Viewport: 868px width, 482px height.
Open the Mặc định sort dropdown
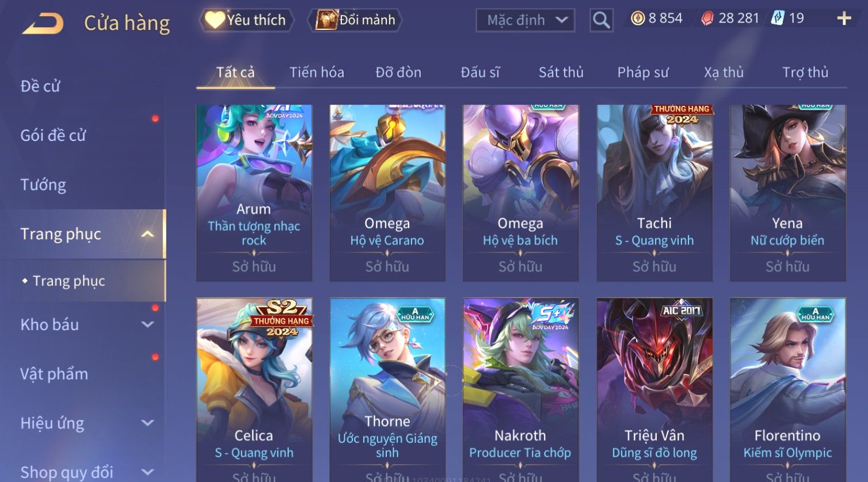pyautogui.click(x=526, y=20)
